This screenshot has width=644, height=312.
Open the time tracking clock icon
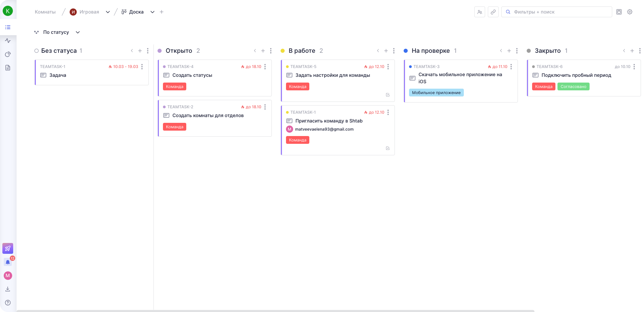(x=8, y=54)
